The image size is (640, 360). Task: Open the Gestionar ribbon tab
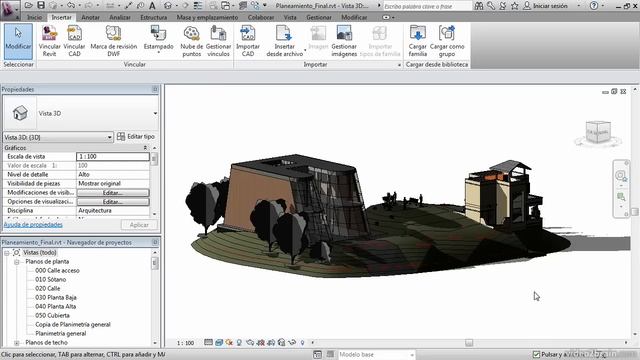[319, 17]
